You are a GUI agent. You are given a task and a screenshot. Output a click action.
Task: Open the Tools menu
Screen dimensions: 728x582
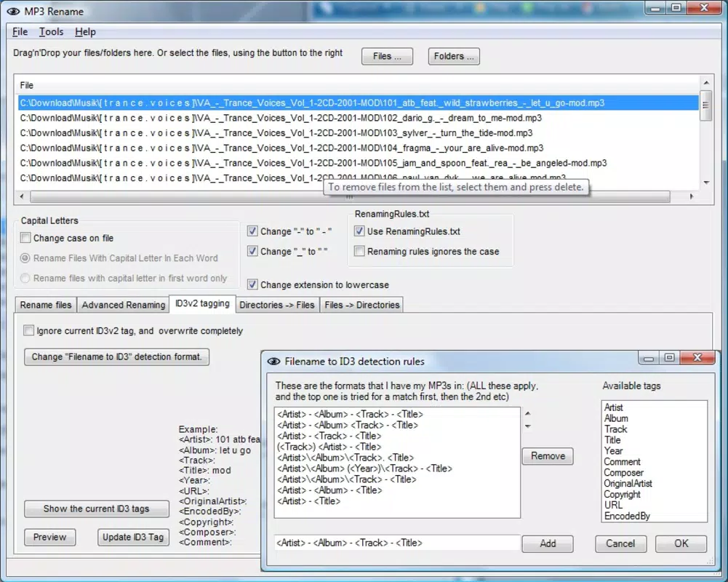[51, 31]
